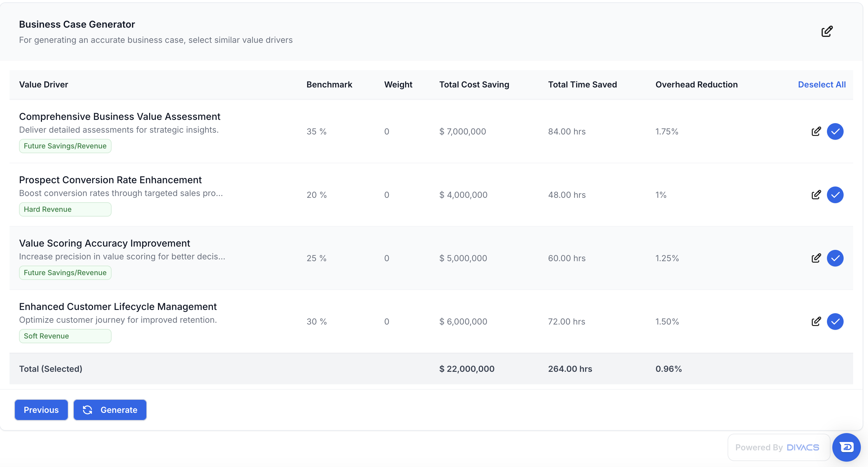Screen dimensions: 868x467
Task: Click the Hard Revenue tag
Action: point(65,209)
